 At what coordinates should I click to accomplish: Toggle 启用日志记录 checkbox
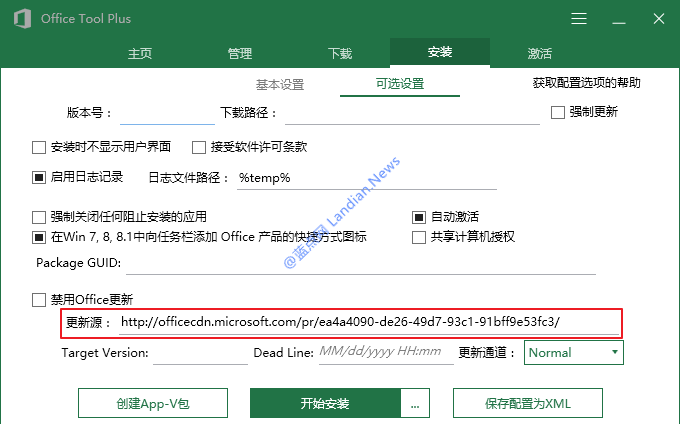39,177
